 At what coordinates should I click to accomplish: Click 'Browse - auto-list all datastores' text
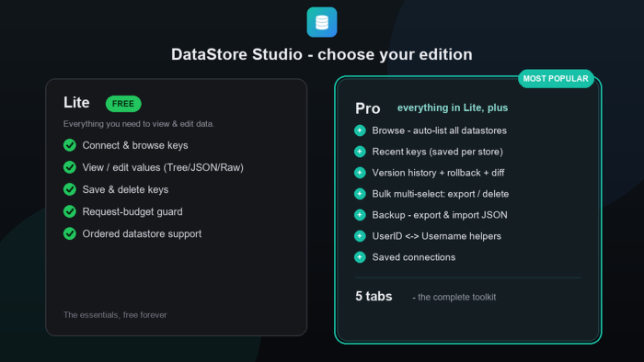440,130
